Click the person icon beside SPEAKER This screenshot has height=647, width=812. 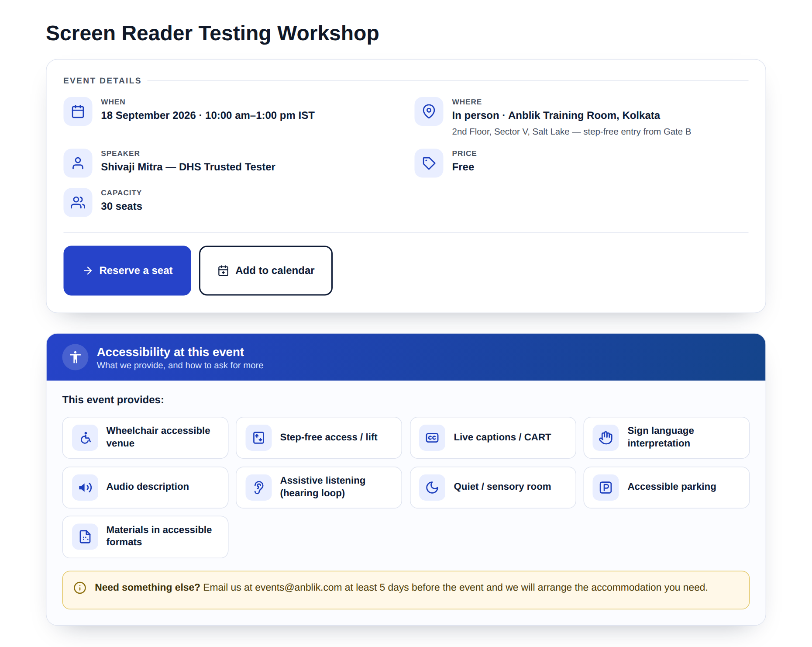[78, 163]
